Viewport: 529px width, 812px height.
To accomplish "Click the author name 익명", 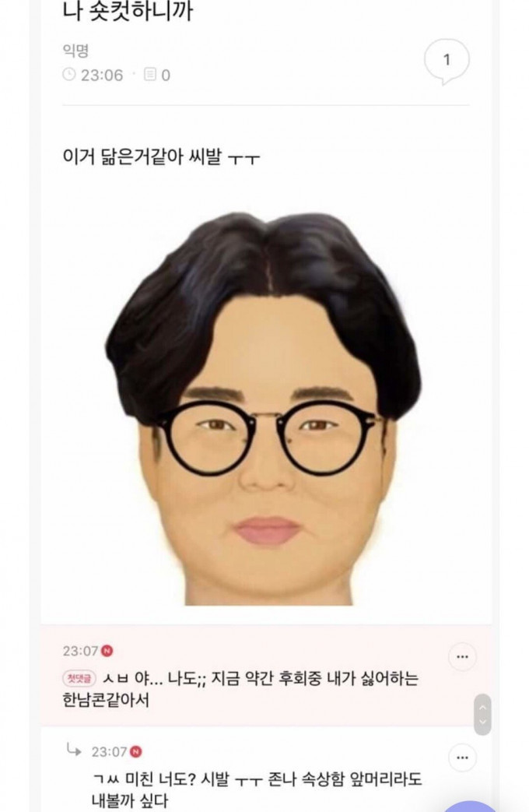I will click(x=75, y=51).
